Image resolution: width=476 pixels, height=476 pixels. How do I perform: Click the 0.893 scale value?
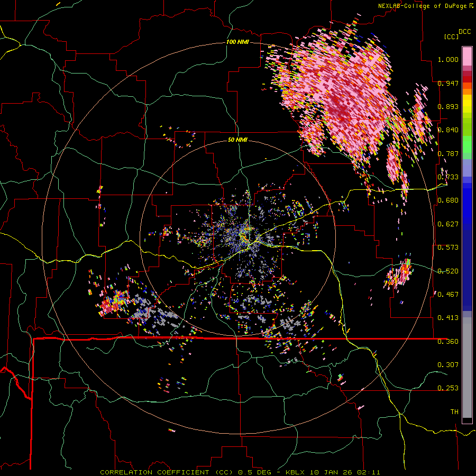pos(448,106)
